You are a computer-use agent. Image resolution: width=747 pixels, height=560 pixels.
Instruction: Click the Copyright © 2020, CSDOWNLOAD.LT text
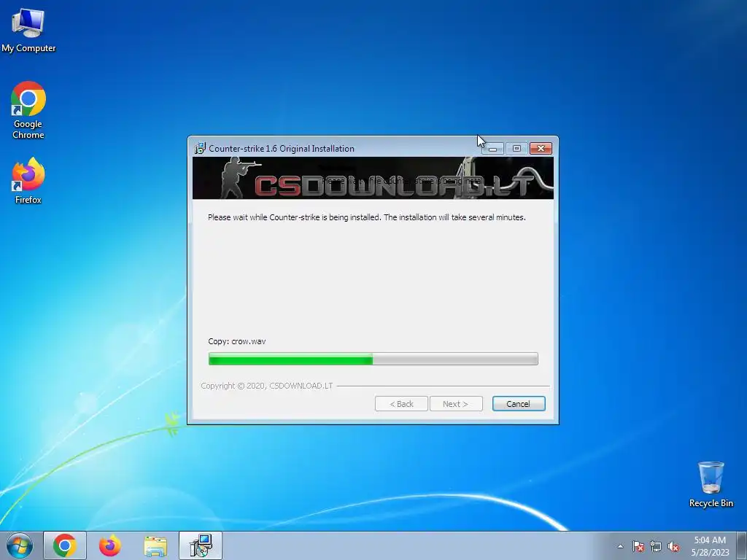(267, 386)
